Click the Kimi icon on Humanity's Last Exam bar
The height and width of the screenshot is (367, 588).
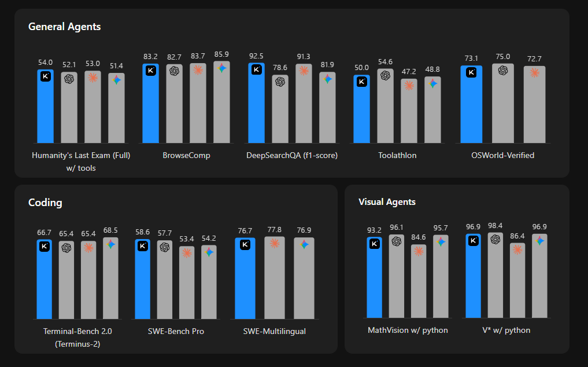(x=45, y=76)
